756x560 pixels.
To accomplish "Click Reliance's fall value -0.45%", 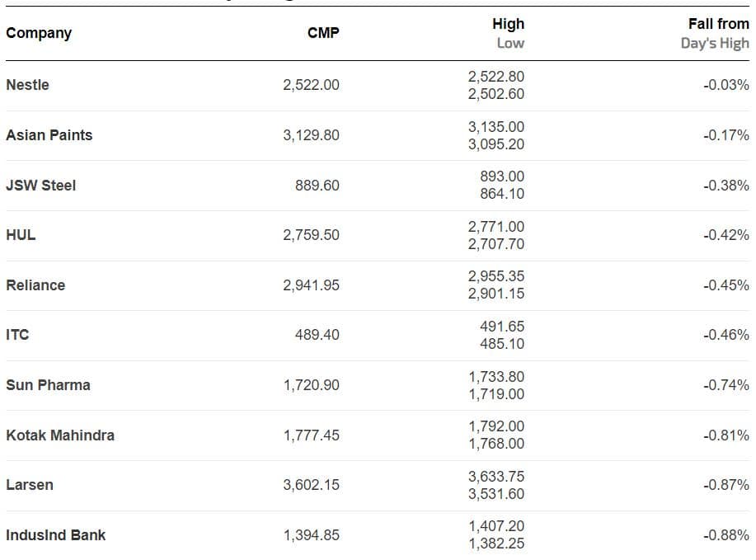I will (726, 285).
